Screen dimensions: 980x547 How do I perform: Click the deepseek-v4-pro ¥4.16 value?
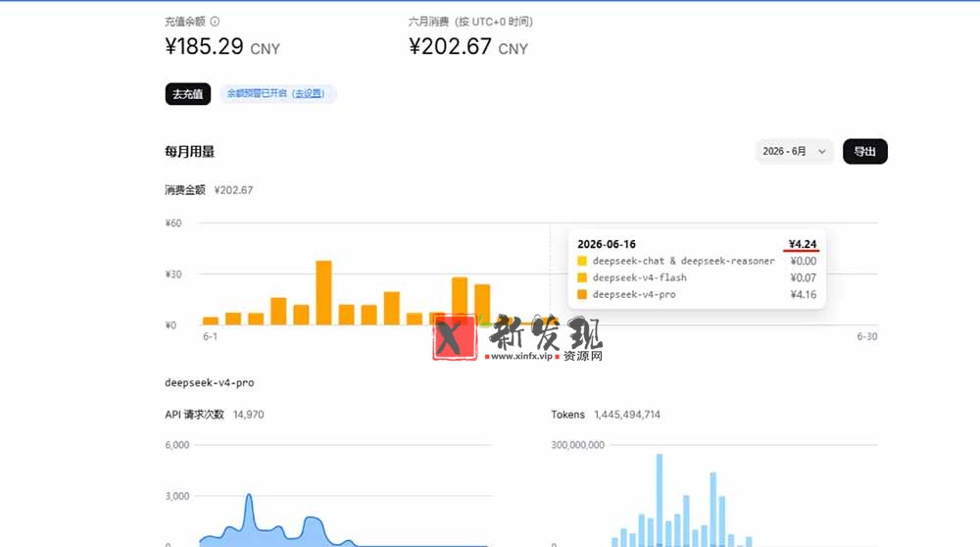click(x=804, y=294)
